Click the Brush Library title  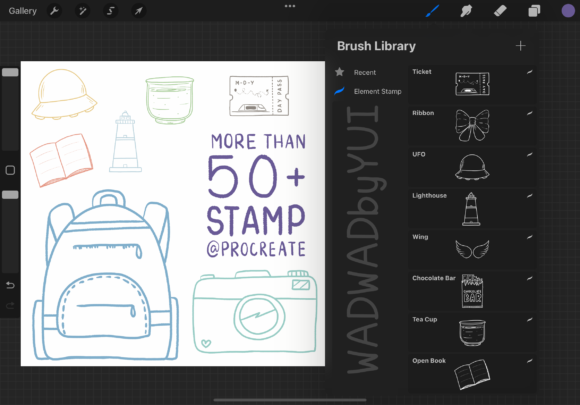click(x=376, y=46)
